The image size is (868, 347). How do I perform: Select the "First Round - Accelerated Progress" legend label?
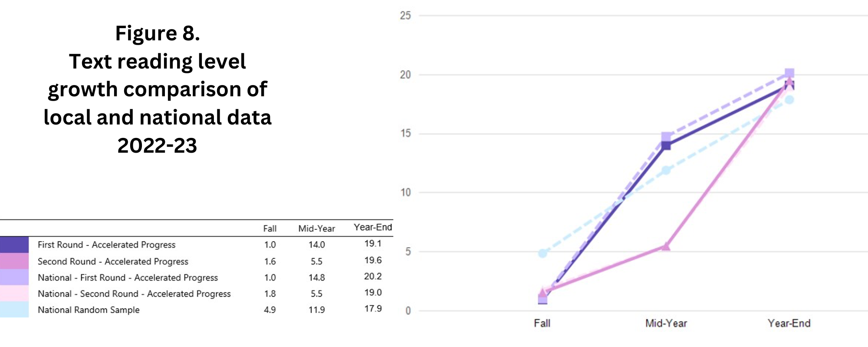[x=106, y=245]
